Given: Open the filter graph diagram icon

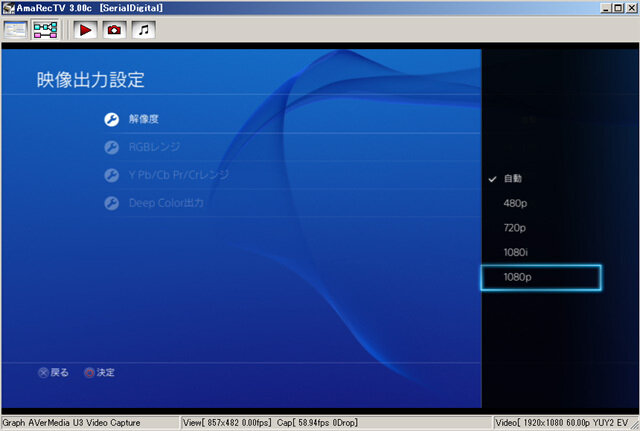Looking at the screenshot, I should point(45,30).
